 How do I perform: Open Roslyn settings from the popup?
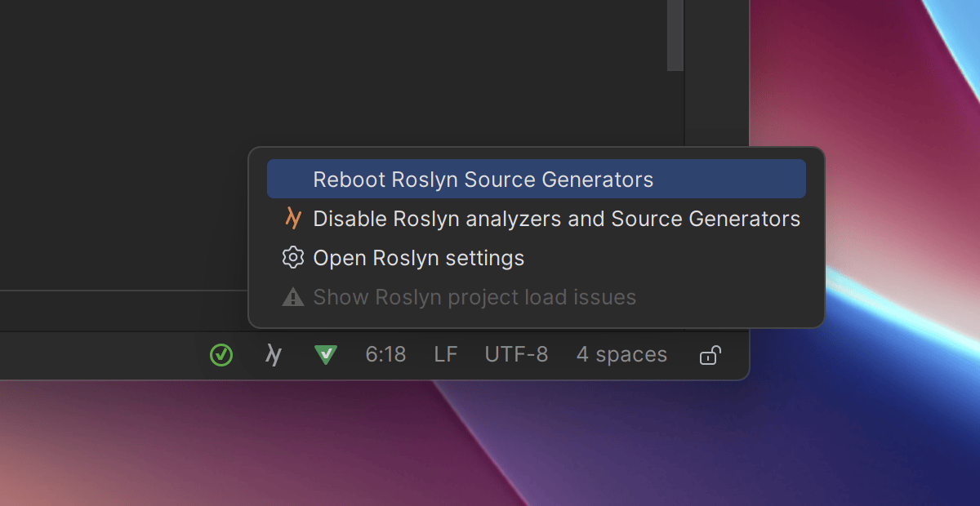pyautogui.click(x=418, y=258)
